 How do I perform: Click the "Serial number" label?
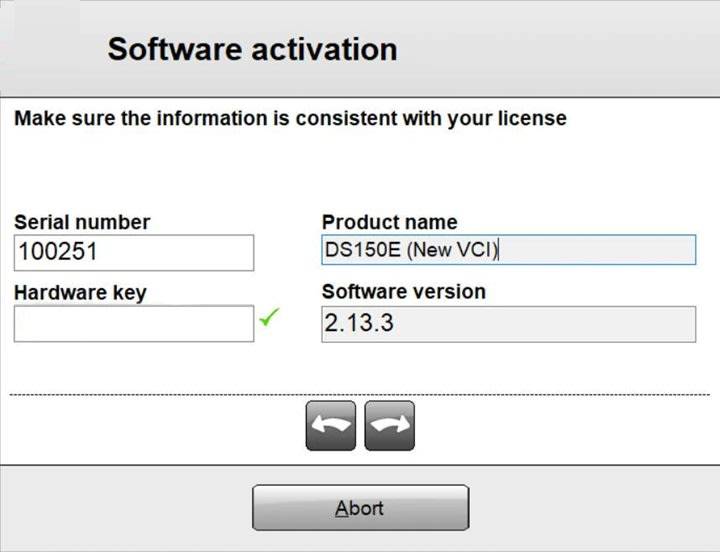(82, 222)
